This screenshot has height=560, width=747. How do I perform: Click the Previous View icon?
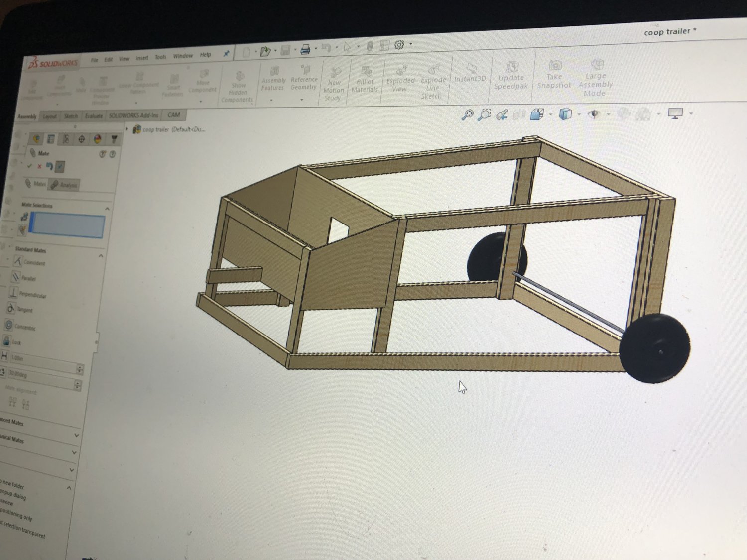pyautogui.click(x=502, y=115)
